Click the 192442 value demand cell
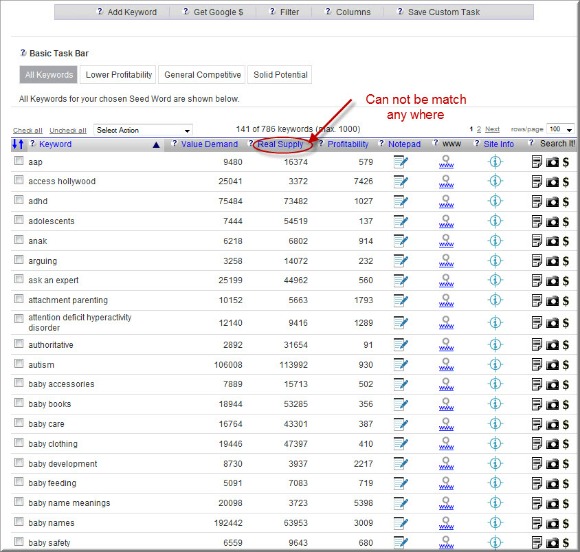Viewport: 580px width, 552px height. click(x=228, y=523)
